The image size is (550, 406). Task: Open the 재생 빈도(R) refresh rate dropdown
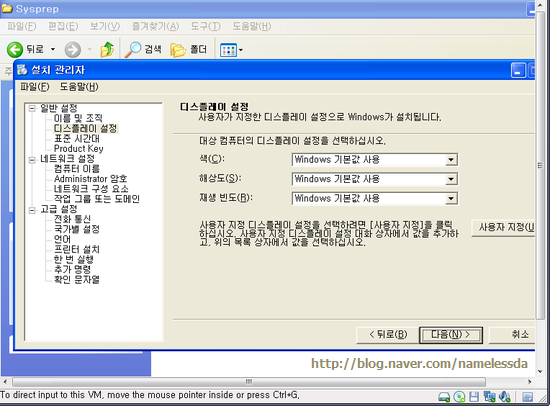tap(375, 198)
